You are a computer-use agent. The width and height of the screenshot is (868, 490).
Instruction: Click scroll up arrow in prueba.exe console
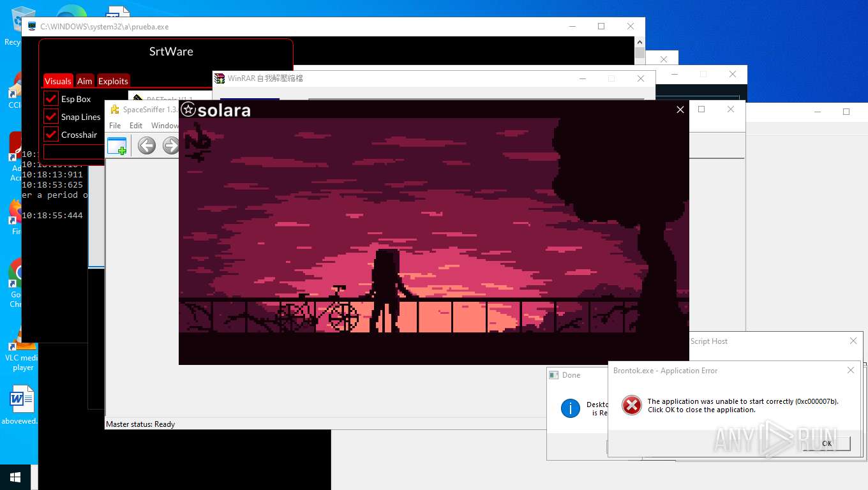[x=640, y=43]
